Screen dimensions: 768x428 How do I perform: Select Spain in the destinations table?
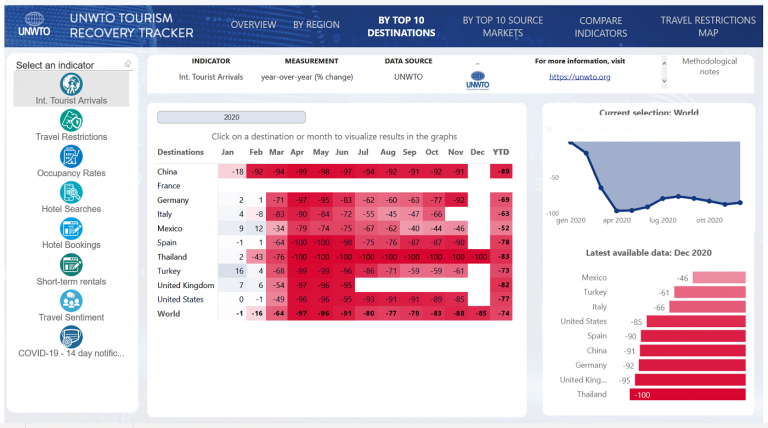point(167,242)
